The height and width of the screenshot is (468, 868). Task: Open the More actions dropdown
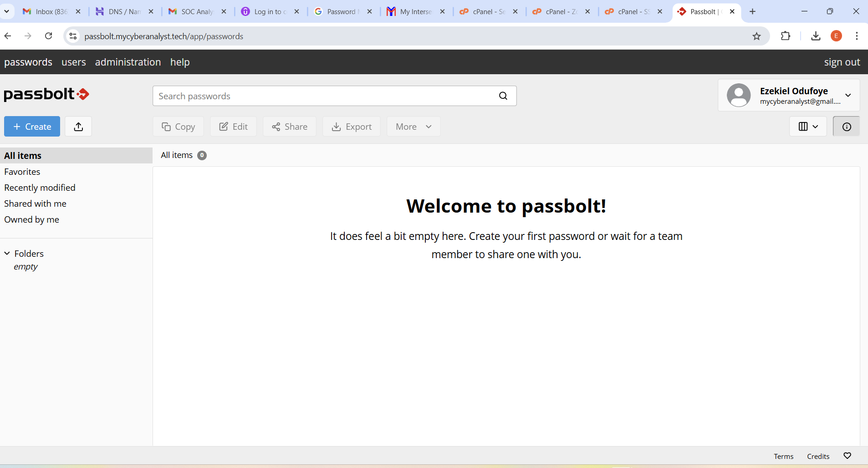414,127
